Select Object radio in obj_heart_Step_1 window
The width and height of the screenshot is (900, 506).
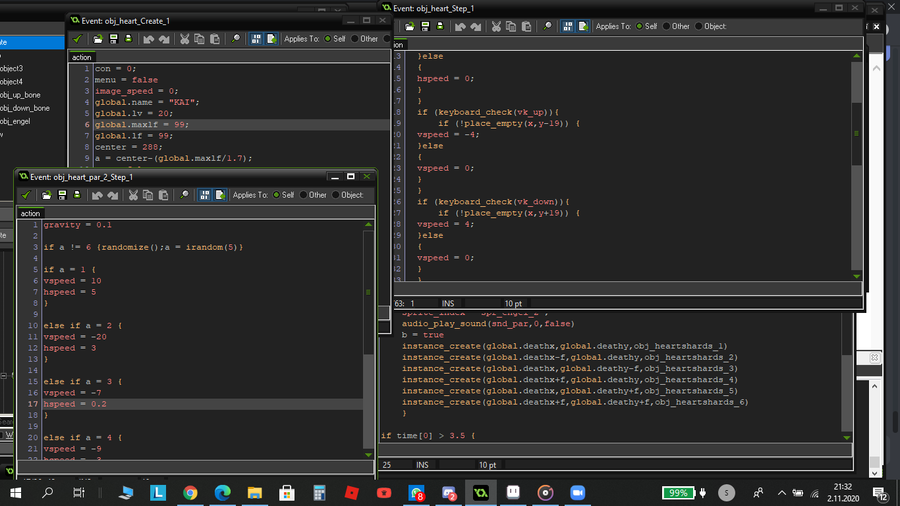click(x=699, y=26)
